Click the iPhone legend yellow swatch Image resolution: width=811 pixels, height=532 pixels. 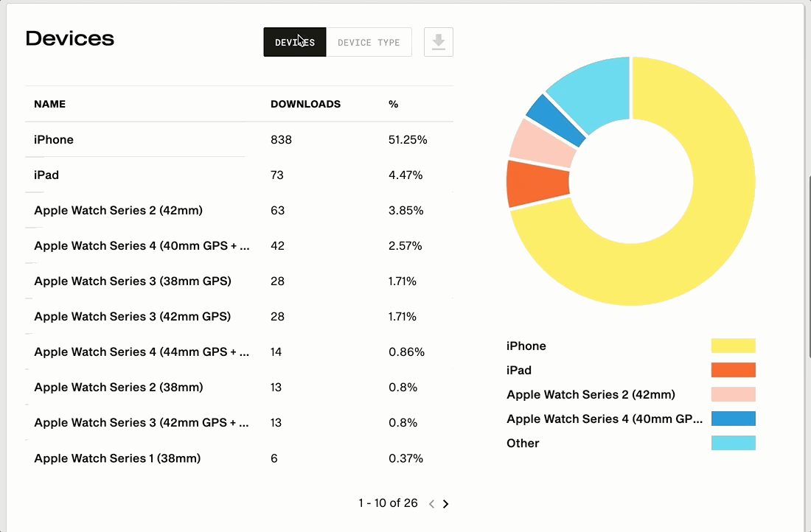tap(734, 346)
